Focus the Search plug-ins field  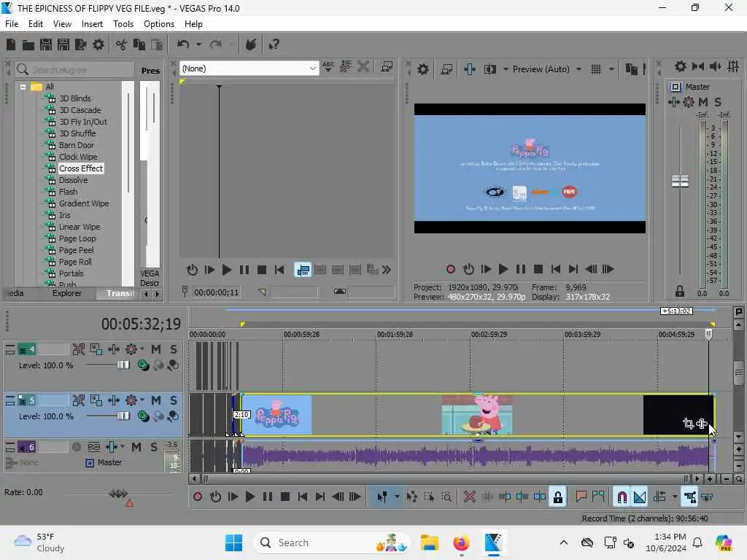[74, 70]
